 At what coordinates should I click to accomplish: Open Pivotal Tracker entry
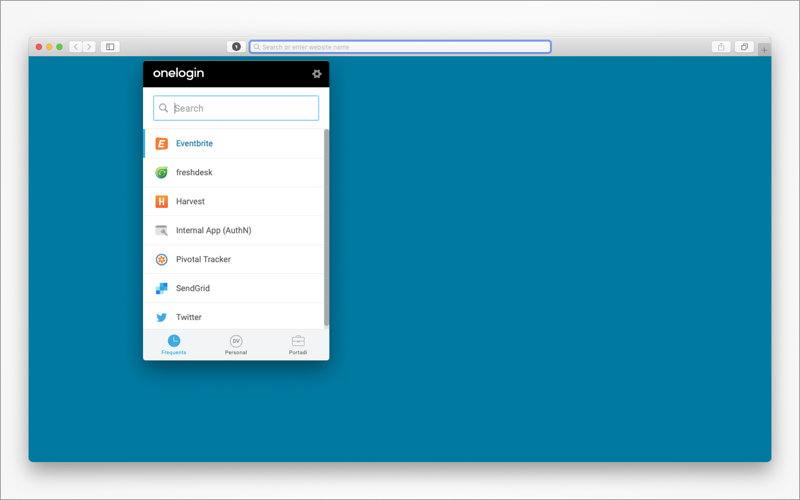point(234,260)
